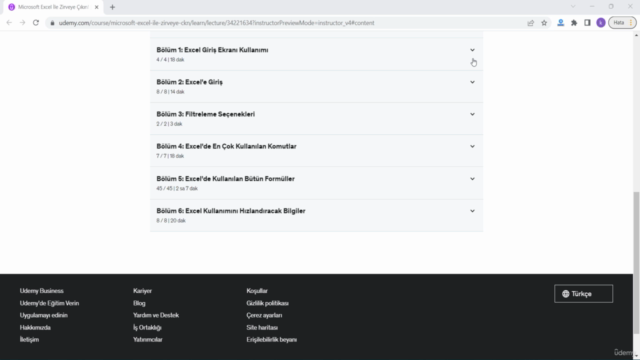Expand Bölüm 1: Excel Giriş Ekranı Kullanımı chevron
This screenshot has height=360, width=640.
tap(472, 50)
